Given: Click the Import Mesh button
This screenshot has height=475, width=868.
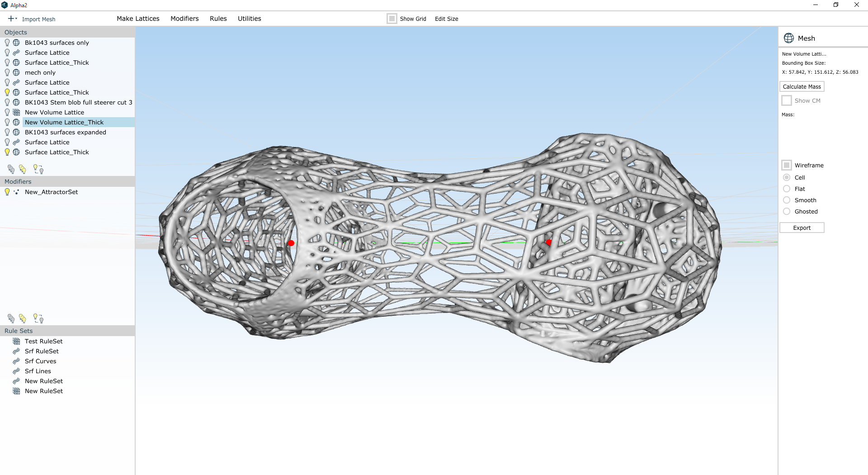Looking at the screenshot, I should tap(38, 19).
